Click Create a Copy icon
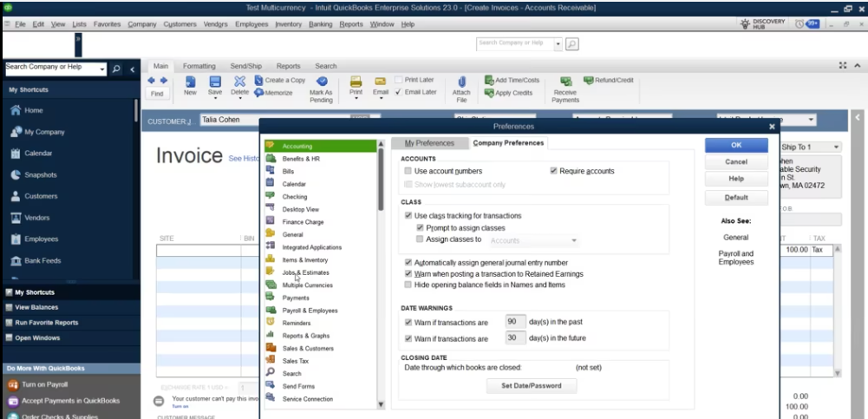The height and width of the screenshot is (419, 868). pos(258,81)
